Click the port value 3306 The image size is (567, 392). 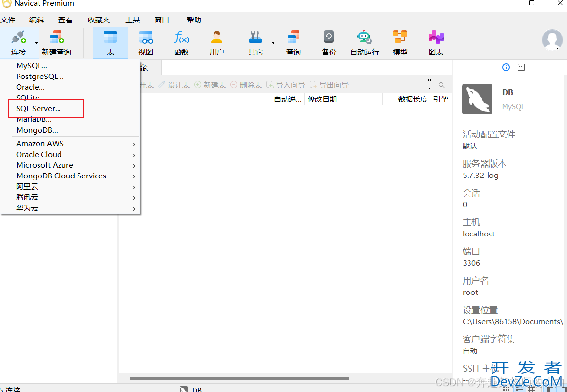pyautogui.click(x=471, y=263)
